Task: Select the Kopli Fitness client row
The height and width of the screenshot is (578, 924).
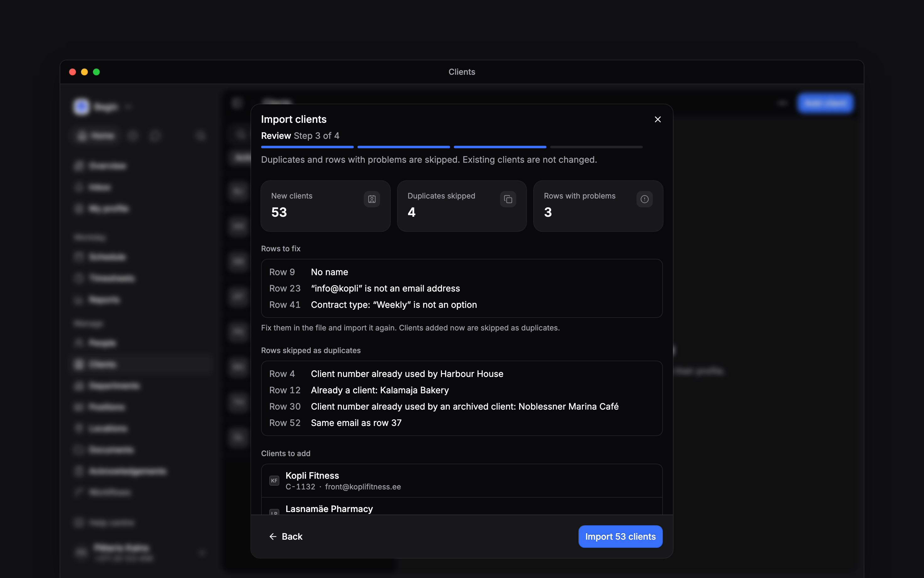Action: tap(462, 481)
